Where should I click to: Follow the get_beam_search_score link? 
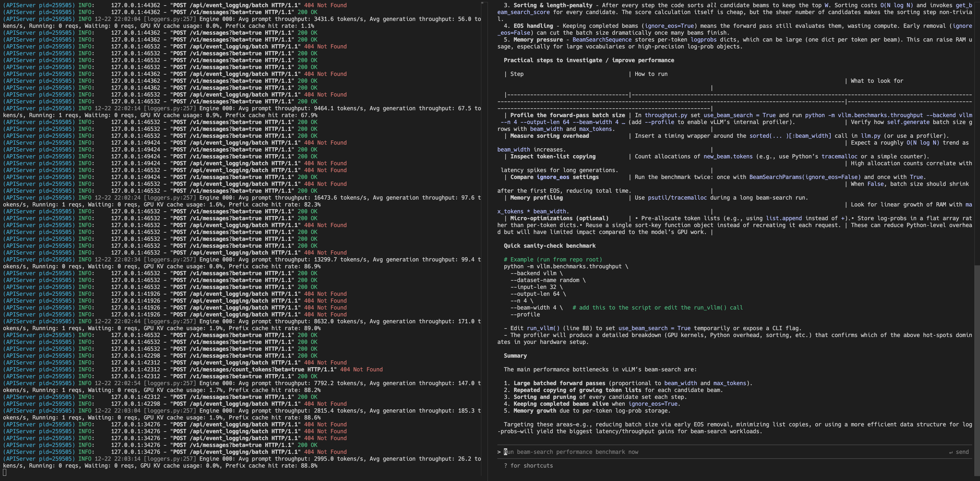click(x=524, y=12)
